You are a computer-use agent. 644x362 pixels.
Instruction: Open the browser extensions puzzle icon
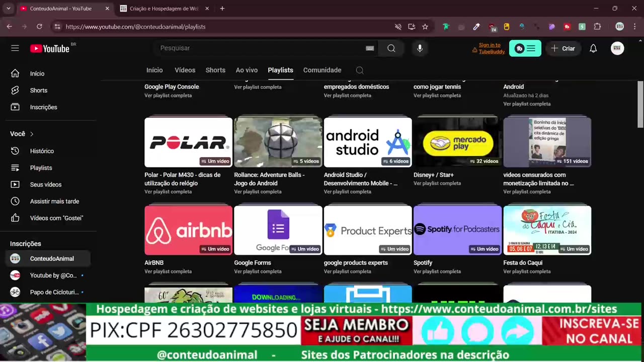coord(597,27)
